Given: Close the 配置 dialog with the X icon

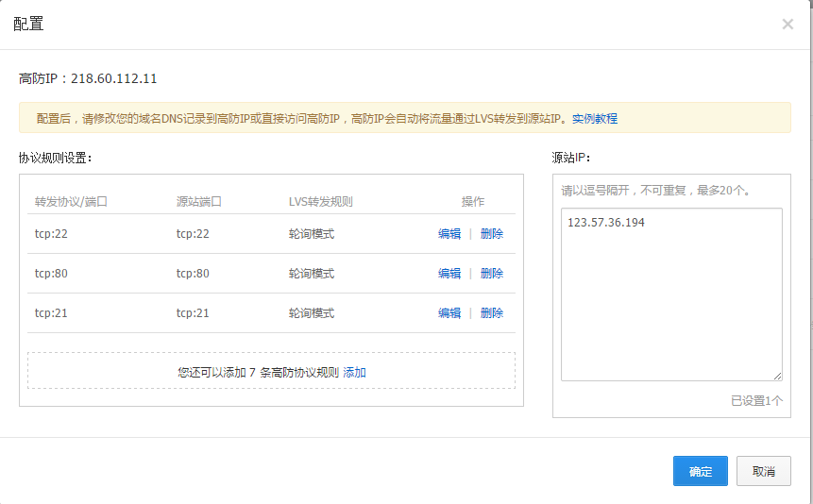Looking at the screenshot, I should point(788,24).
